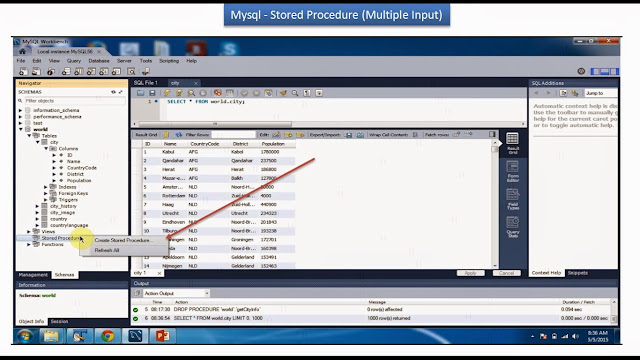The image size is (640, 360).
Task: Toggle the bottom output panel button top-right
Action: tap(605, 71)
